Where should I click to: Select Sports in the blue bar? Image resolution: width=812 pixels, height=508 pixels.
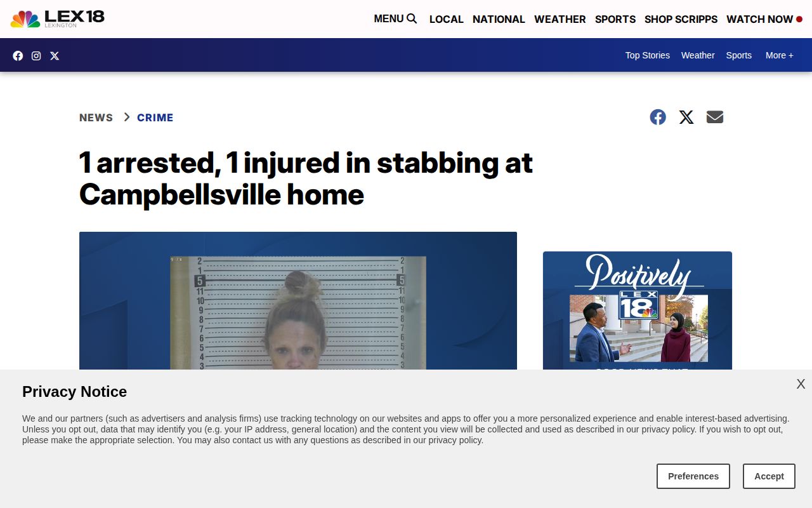(738, 55)
